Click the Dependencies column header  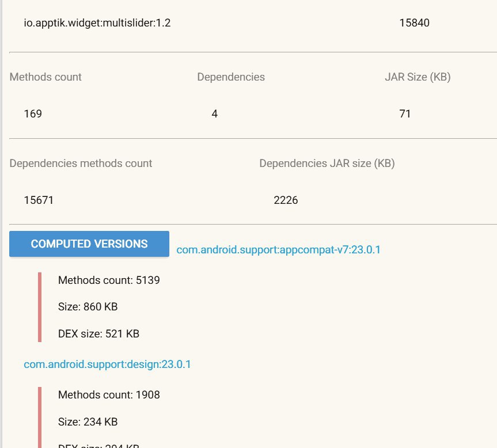(231, 77)
